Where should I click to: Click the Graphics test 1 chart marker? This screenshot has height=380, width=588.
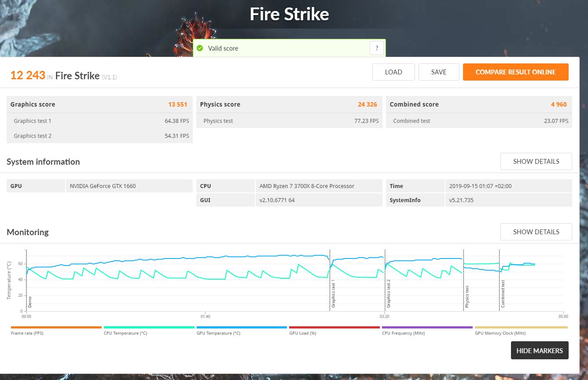click(x=334, y=293)
